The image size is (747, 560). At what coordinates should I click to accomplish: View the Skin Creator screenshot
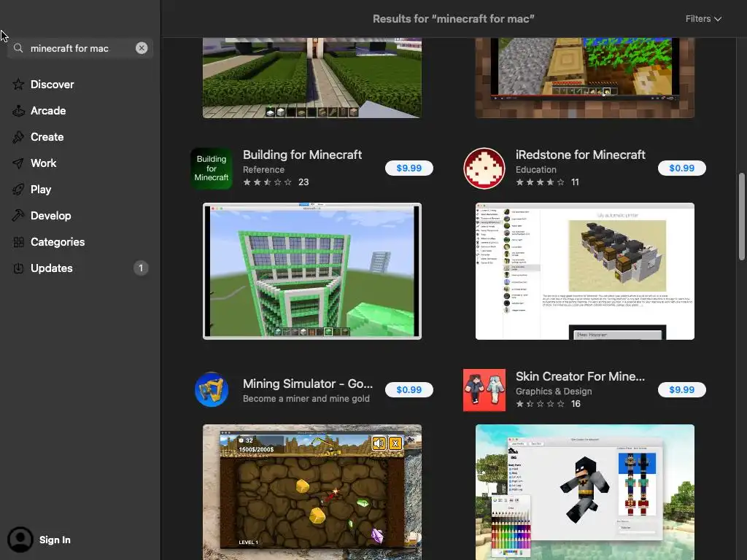585,492
